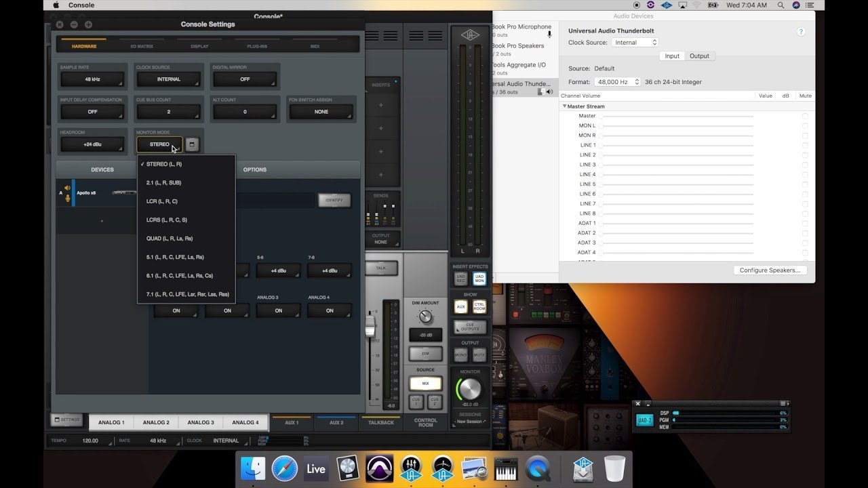This screenshot has width=868, height=488.
Task: Click the Universal Audio menu bar icon
Action: 667,5
